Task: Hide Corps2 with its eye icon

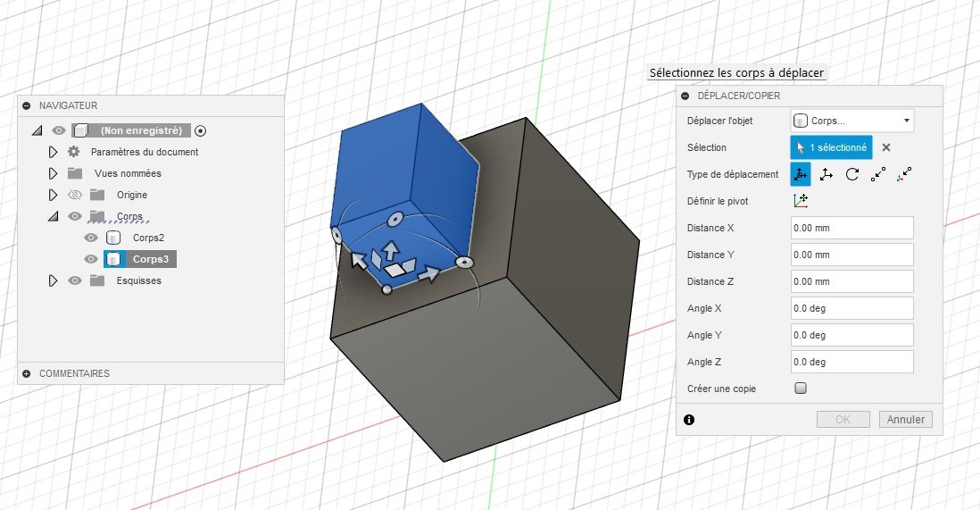Action: click(91, 238)
